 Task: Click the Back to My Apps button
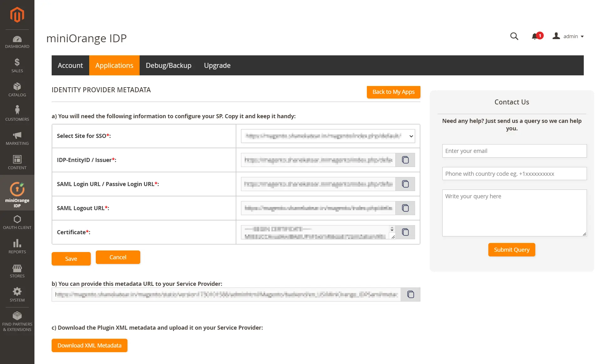coord(393,92)
